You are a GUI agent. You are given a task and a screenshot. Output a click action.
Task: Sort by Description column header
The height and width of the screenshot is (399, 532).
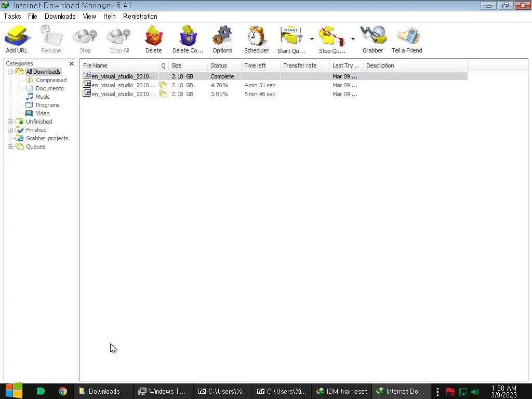pyautogui.click(x=415, y=65)
